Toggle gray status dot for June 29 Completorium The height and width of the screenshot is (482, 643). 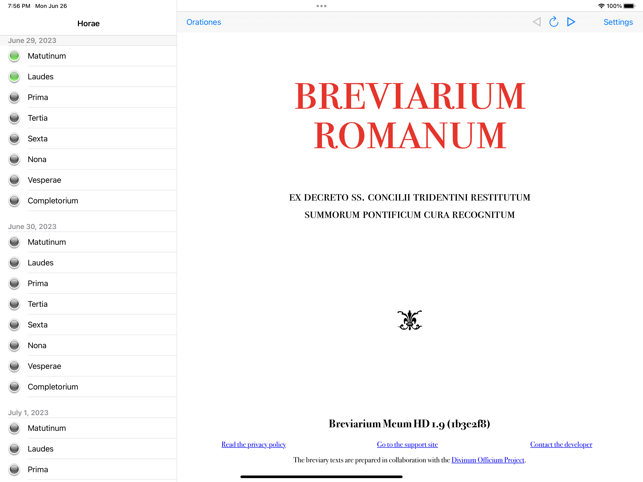pos(14,201)
